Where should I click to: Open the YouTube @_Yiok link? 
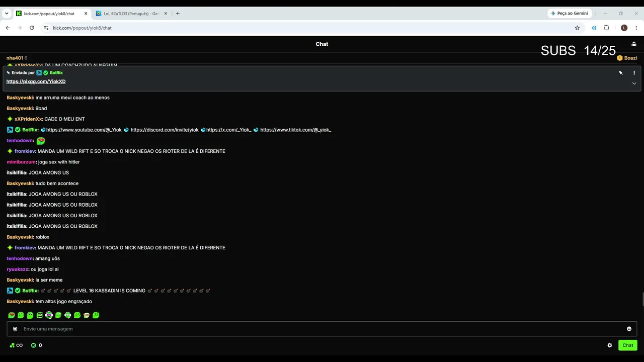coord(84,130)
